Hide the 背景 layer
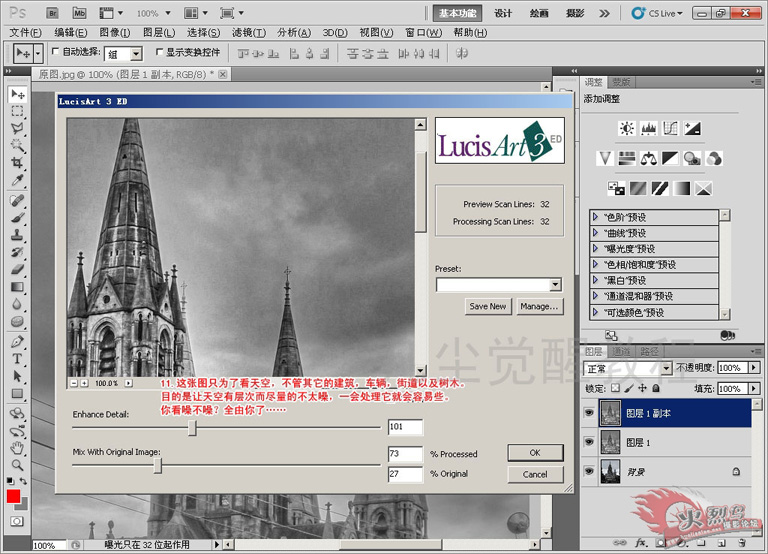768x554 pixels. click(589, 471)
